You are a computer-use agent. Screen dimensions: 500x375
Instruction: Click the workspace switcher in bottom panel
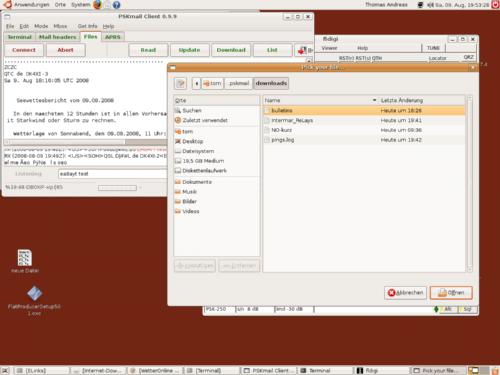[478, 371]
